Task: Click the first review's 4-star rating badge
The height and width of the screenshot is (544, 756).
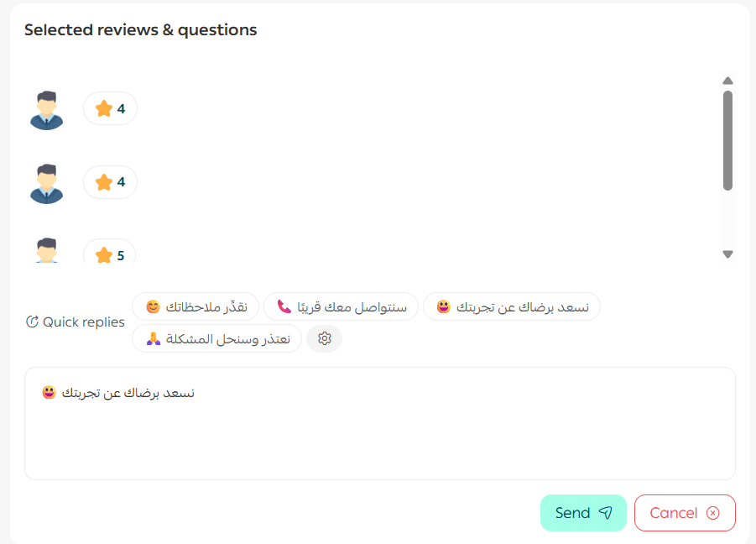Action: [x=110, y=109]
